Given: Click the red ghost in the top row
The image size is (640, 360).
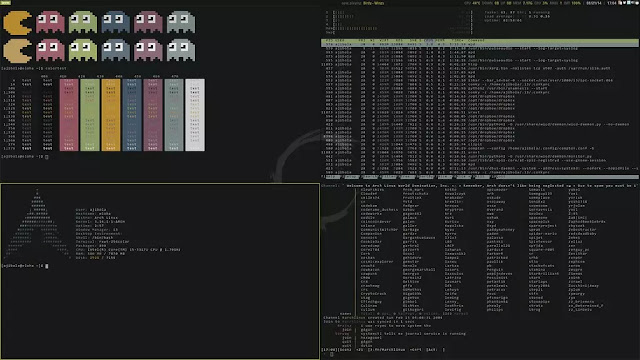Looking at the screenshot, I should coord(50,22).
